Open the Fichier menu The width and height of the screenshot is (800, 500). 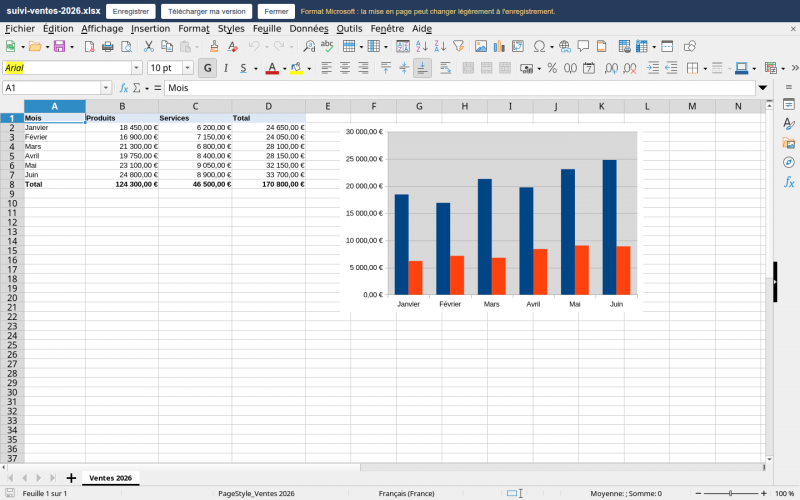(20, 29)
